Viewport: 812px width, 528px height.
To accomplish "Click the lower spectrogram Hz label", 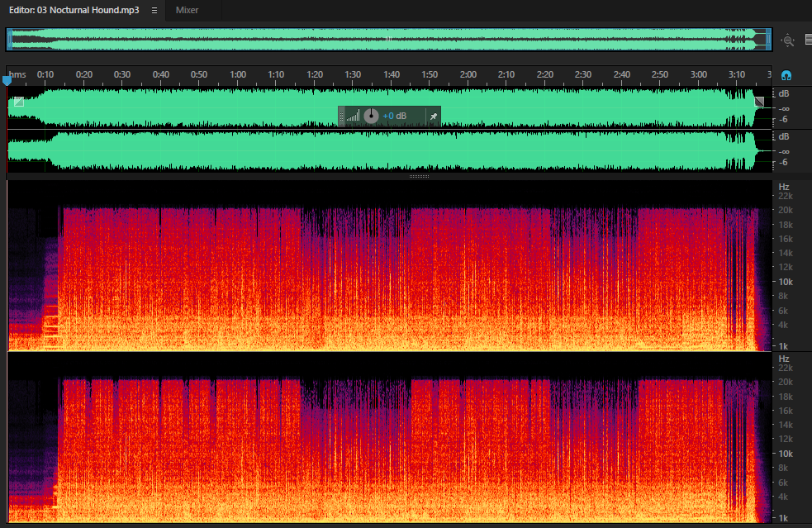I will point(784,359).
